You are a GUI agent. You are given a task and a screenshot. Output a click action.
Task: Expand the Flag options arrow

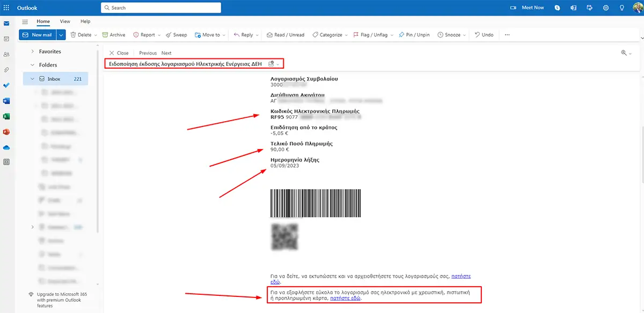[x=392, y=35]
